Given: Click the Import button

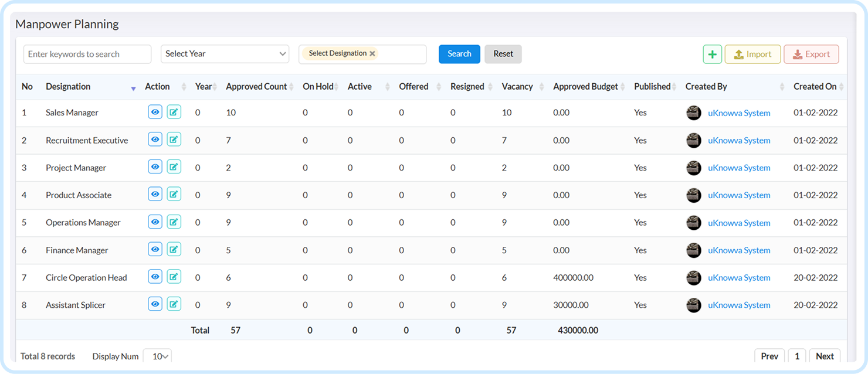Looking at the screenshot, I should click(x=753, y=54).
